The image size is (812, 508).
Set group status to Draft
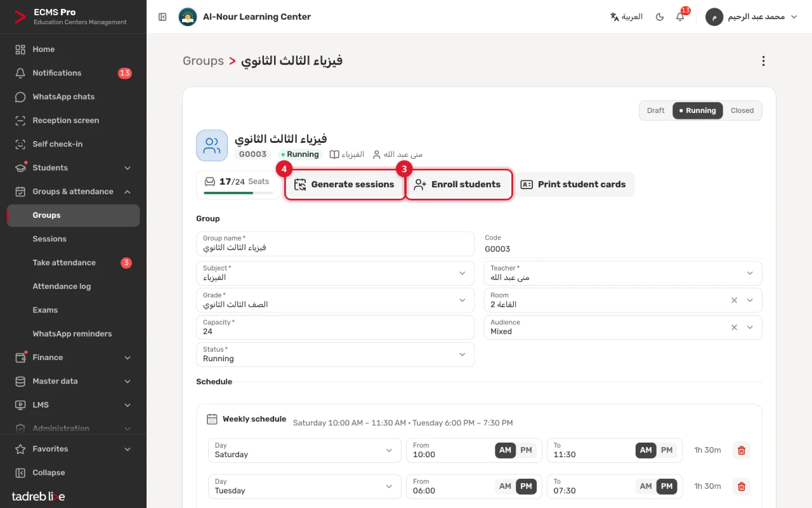point(656,110)
